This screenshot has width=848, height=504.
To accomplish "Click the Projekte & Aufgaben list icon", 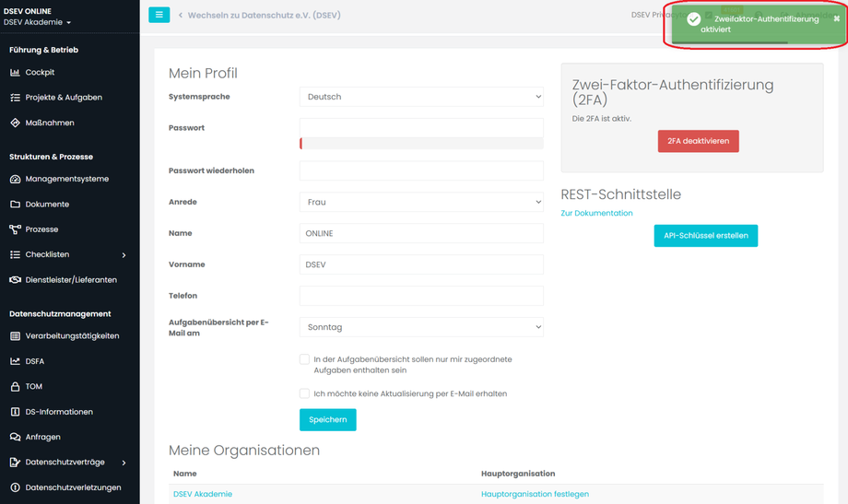I will coord(15,98).
